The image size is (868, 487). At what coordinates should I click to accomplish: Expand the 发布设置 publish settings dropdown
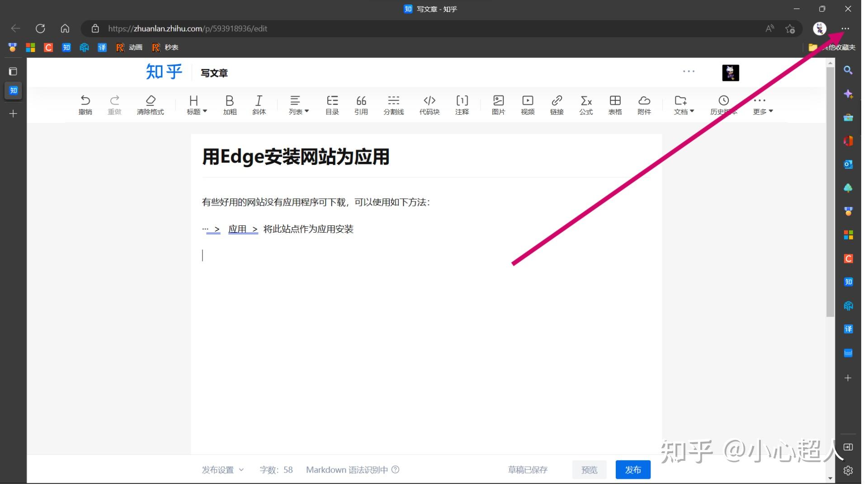(x=222, y=469)
